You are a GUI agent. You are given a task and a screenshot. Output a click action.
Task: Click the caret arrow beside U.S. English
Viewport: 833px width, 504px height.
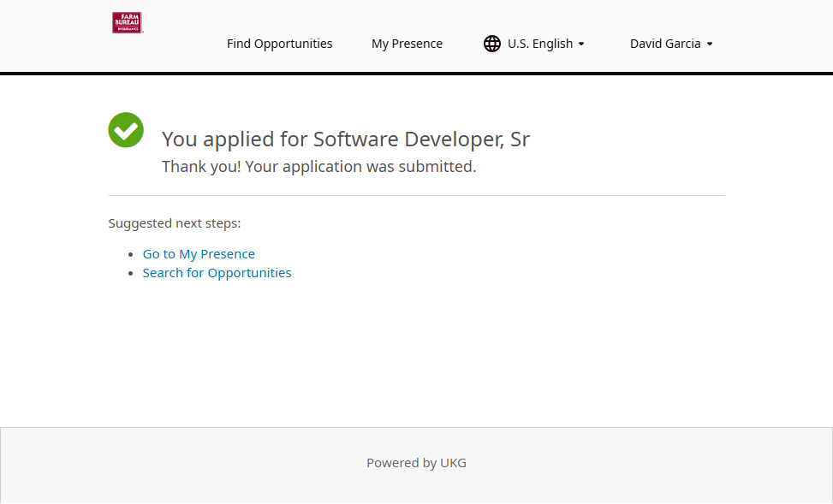581,44
